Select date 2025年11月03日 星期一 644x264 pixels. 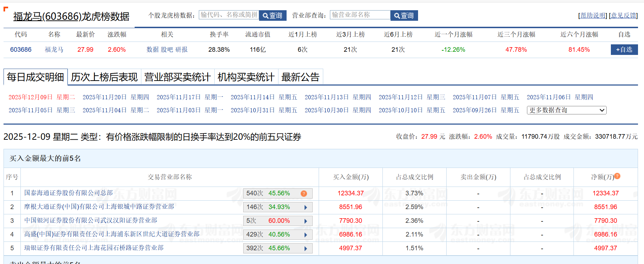pos(190,110)
